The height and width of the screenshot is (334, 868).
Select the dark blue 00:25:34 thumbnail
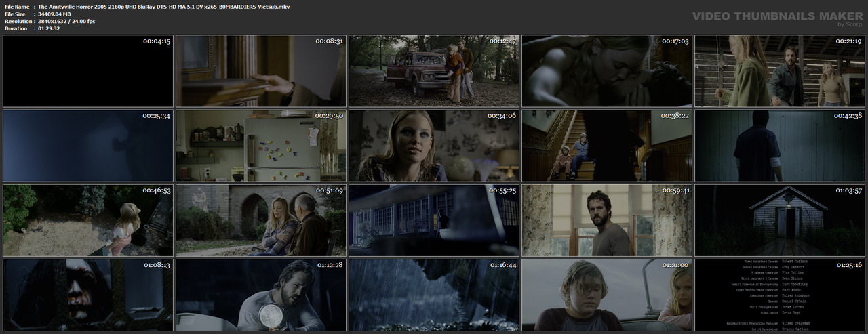click(x=88, y=146)
